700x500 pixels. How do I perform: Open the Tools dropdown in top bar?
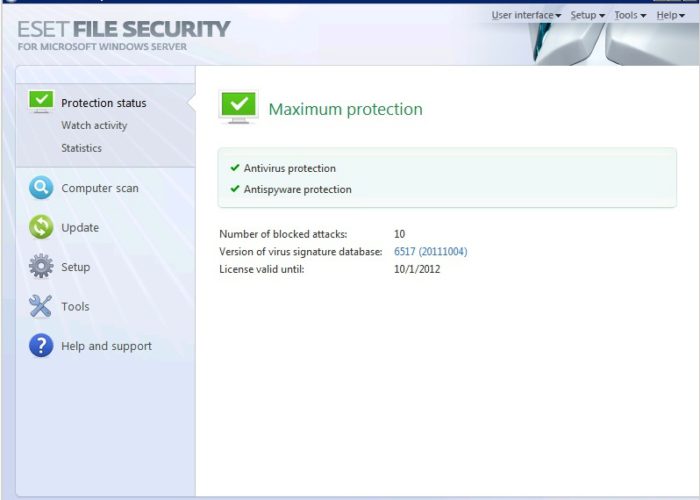[630, 15]
